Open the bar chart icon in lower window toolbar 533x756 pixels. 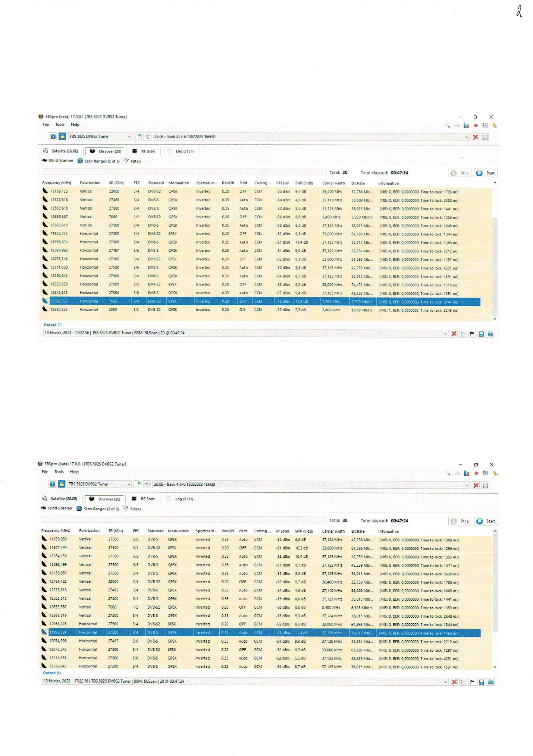click(466, 473)
